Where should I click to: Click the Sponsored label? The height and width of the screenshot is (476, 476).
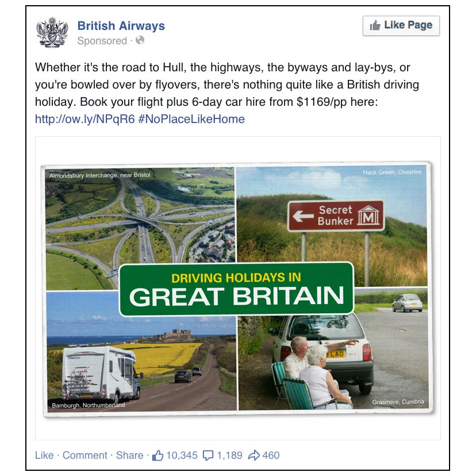coord(102,41)
